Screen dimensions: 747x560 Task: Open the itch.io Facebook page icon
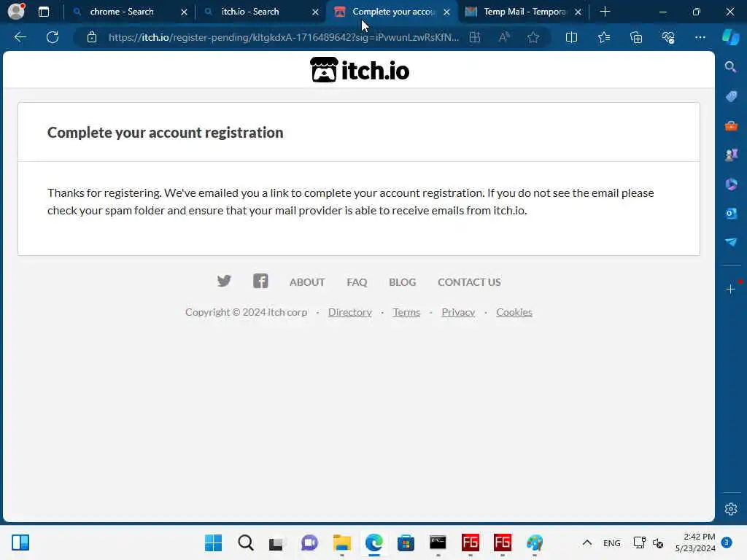pyautogui.click(x=260, y=281)
